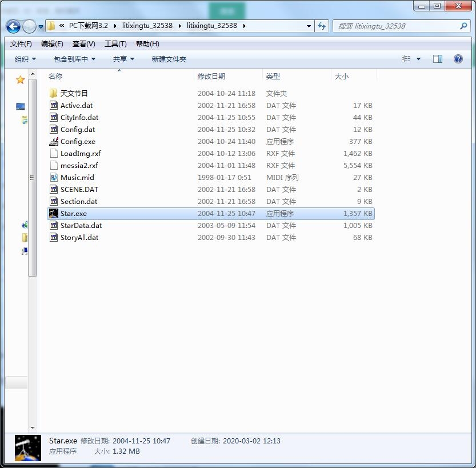The width and height of the screenshot is (476, 468).
Task: Open the 包含到库中 dropdown
Action: pyautogui.click(x=74, y=59)
